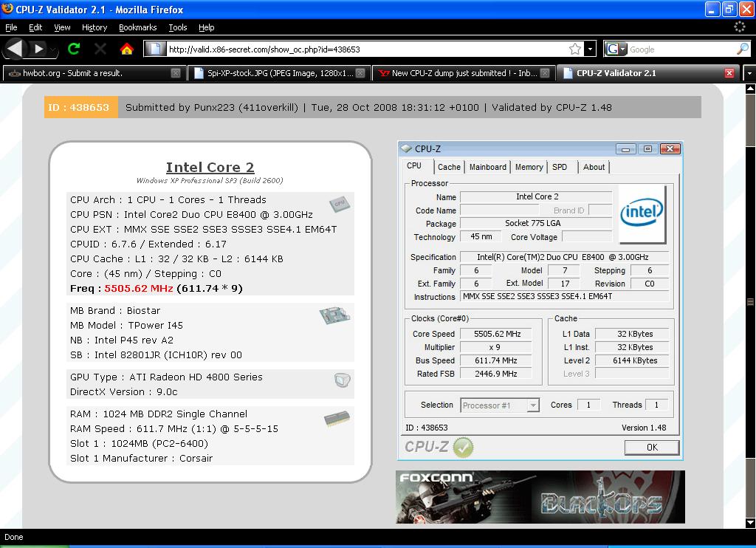This screenshot has height=548, width=756.
Task: Click the RAM module icon beside RAM info
Action: pos(337,418)
